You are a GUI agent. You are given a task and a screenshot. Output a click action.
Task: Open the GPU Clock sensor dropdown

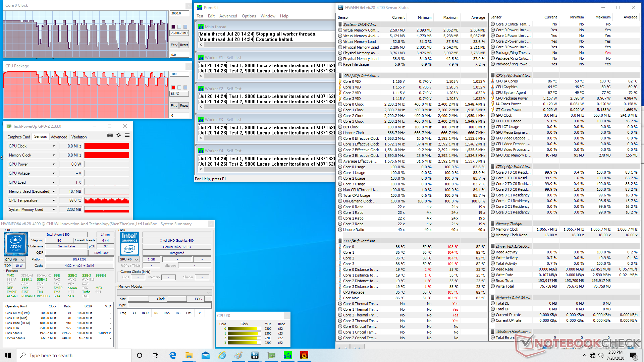coord(54,146)
